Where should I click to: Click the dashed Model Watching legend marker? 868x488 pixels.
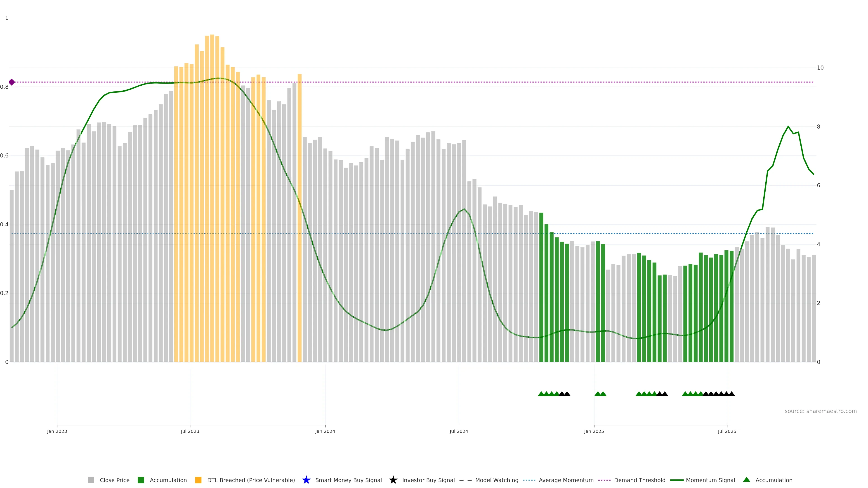[465, 480]
